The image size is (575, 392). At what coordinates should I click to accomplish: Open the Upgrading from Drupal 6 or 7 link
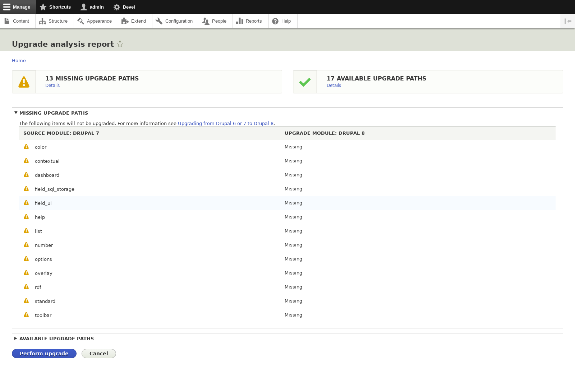coord(226,124)
